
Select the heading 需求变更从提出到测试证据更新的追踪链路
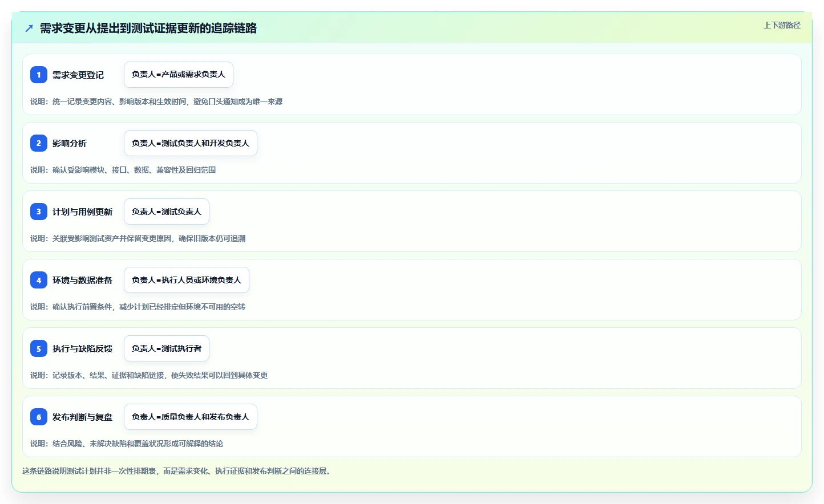(148, 28)
